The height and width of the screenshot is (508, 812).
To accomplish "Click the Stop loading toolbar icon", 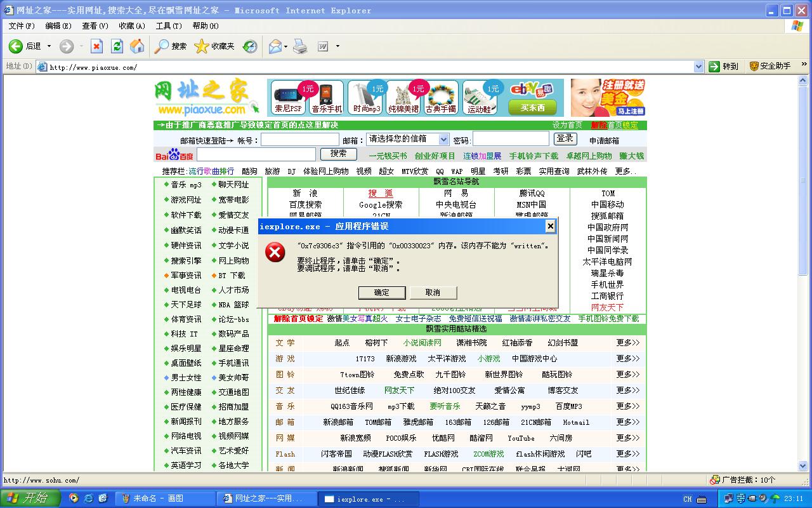I will click(x=96, y=46).
